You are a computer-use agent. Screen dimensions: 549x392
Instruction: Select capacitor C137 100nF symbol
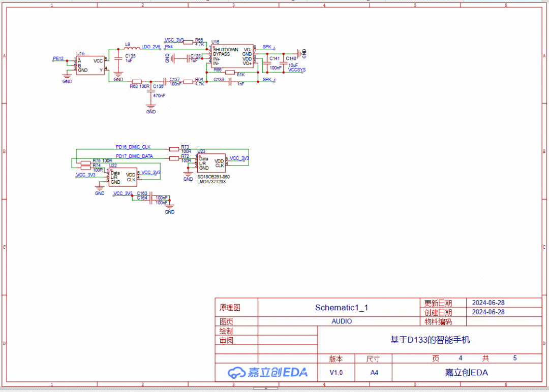click(x=165, y=81)
